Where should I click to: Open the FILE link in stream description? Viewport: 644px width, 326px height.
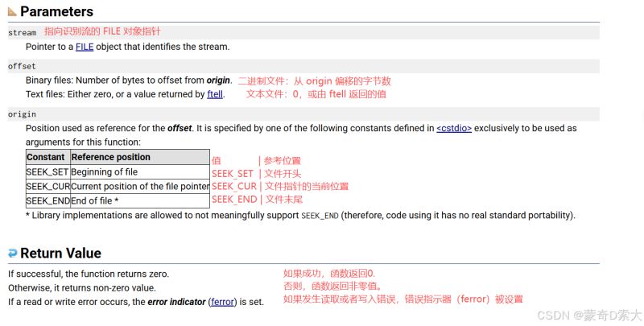85,47
